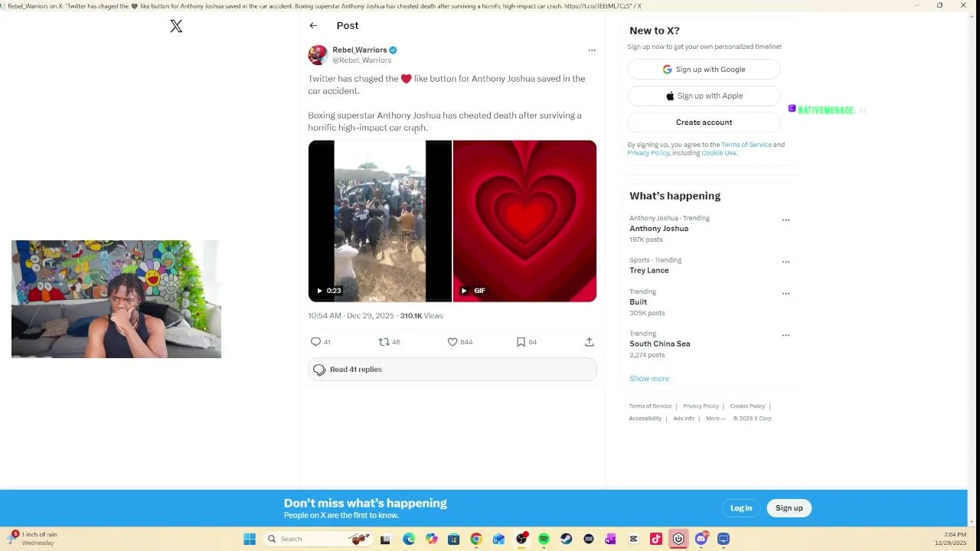The height and width of the screenshot is (551, 980).
Task: Open the post's more options menu
Action: 592,51
